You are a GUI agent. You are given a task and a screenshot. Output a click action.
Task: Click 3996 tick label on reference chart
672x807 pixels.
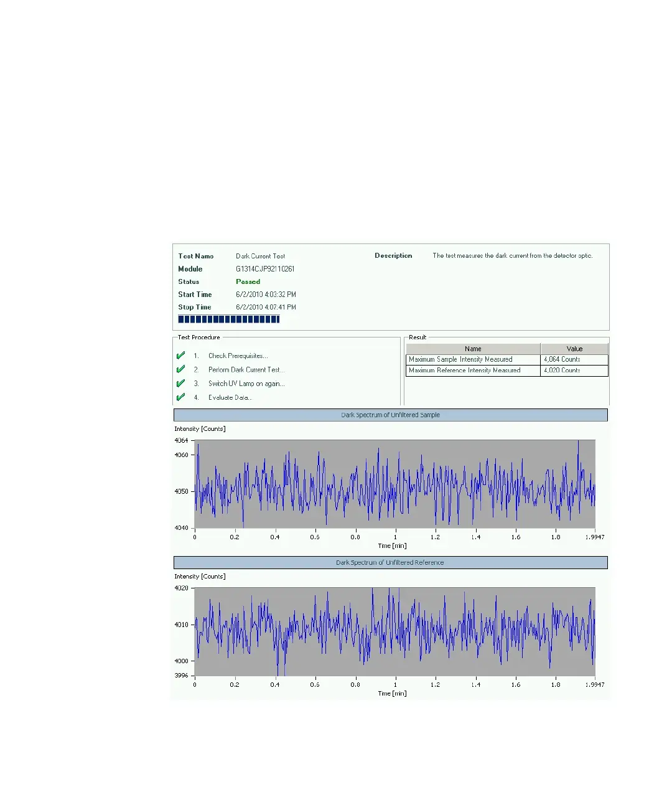[x=181, y=676]
